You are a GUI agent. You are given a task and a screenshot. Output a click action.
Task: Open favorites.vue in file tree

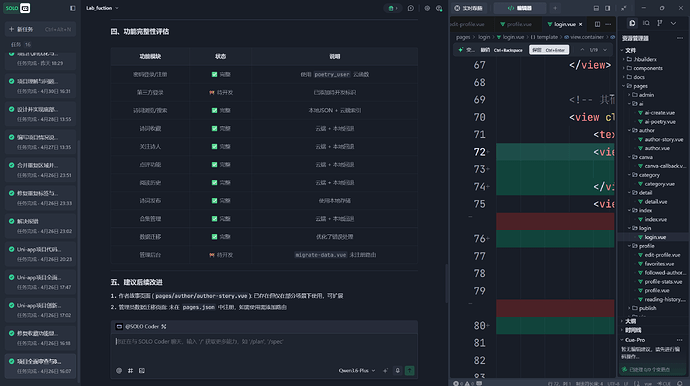tap(659, 264)
